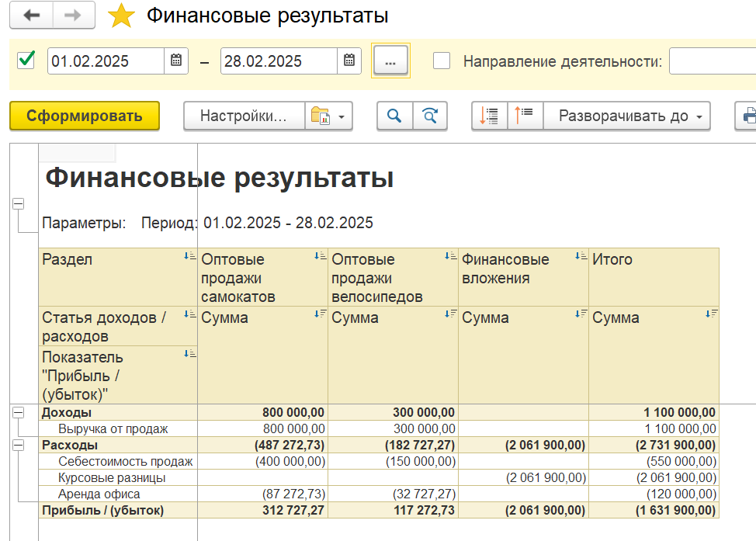Expand all groups icon with up arrow
756x541 pixels.
525,116
